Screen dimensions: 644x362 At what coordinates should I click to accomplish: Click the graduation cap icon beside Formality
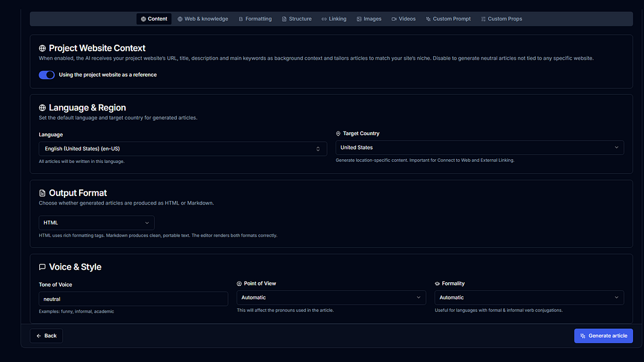pyautogui.click(x=437, y=284)
